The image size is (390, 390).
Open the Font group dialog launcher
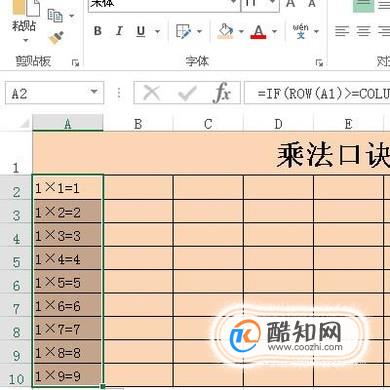pos(319,63)
